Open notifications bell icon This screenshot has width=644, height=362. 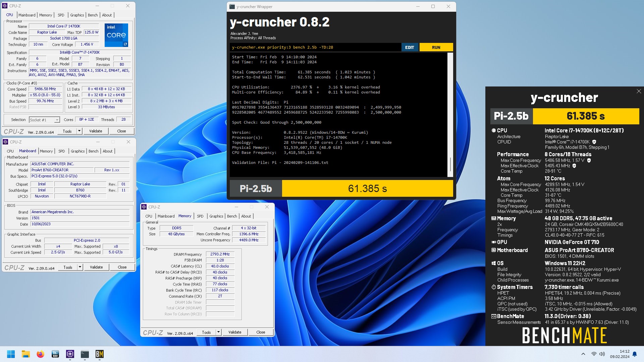coord(635,354)
